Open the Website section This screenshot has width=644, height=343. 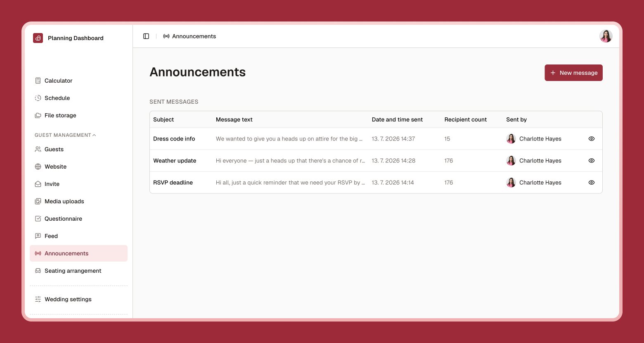click(x=78, y=167)
